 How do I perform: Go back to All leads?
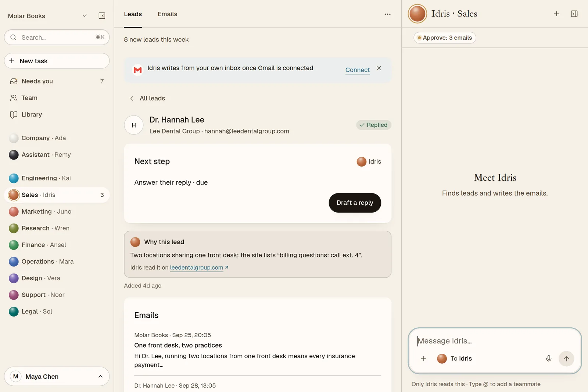click(x=148, y=99)
